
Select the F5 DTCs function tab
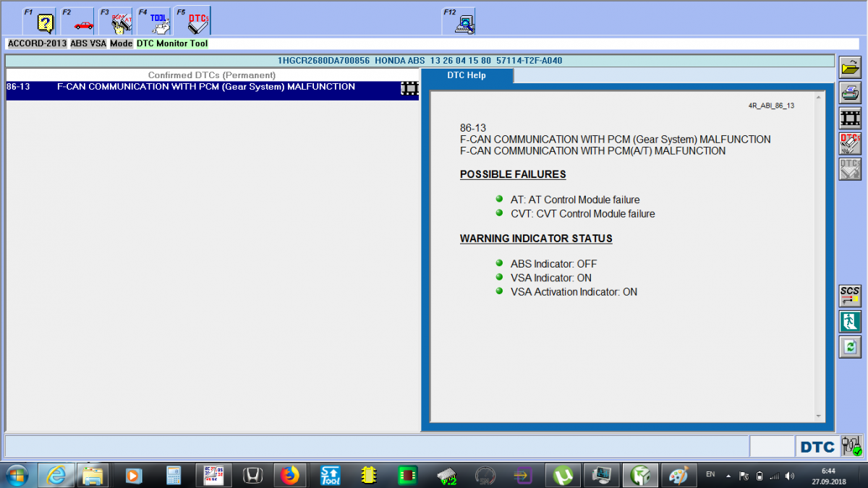(x=192, y=21)
